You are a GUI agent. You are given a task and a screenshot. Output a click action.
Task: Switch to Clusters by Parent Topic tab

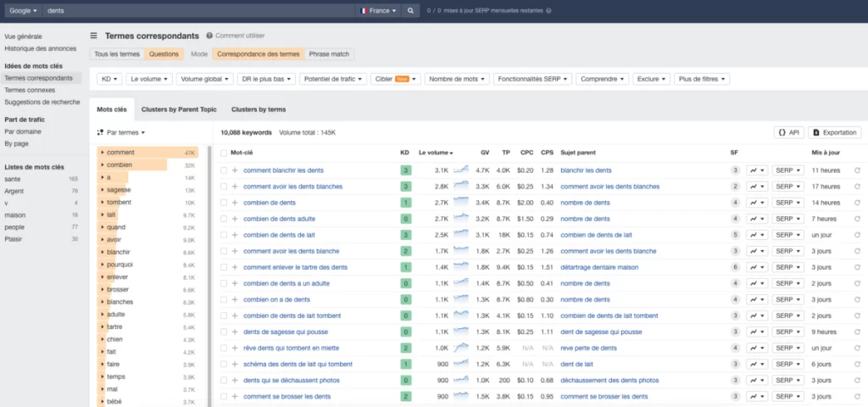tap(179, 109)
